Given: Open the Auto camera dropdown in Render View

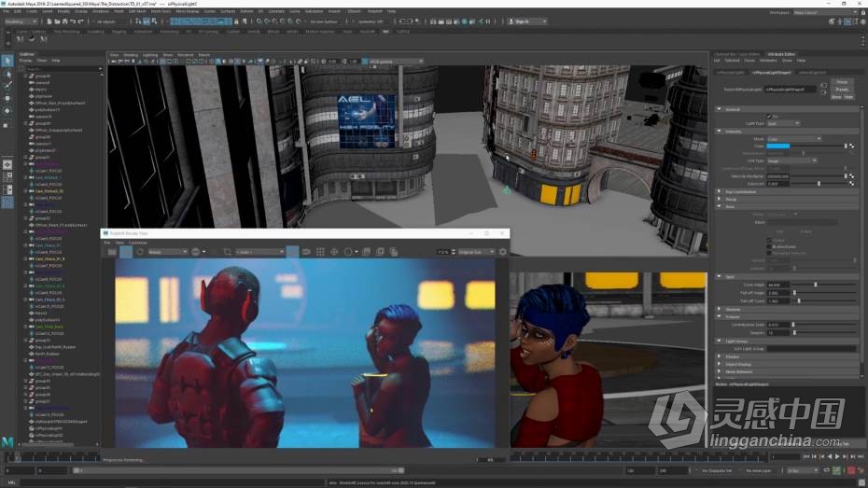Looking at the screenshot, I should (259, 252).
